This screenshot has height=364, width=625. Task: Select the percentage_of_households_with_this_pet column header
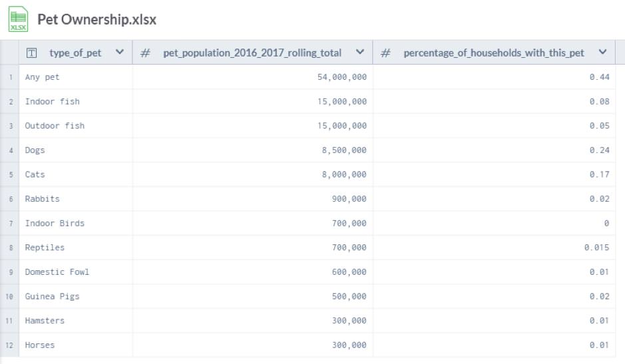pyautogui.click(x=493, y=53)
